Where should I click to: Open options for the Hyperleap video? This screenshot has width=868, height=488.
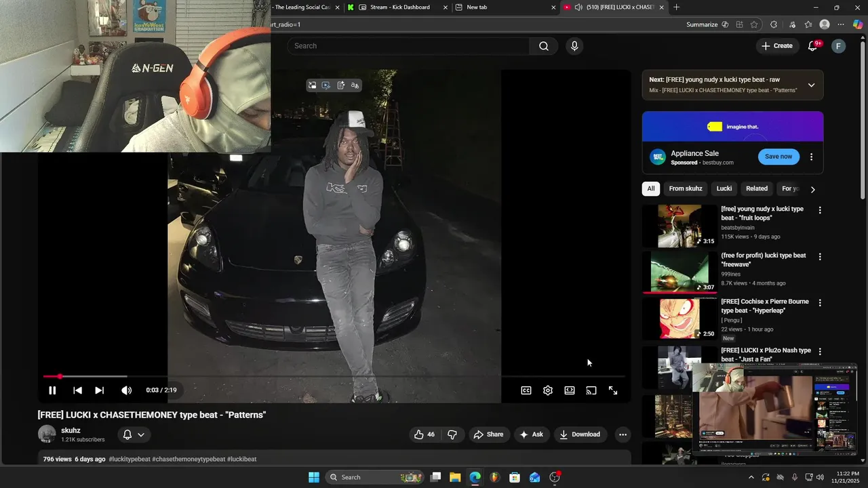pyautogui.click(x=820, y=303)
